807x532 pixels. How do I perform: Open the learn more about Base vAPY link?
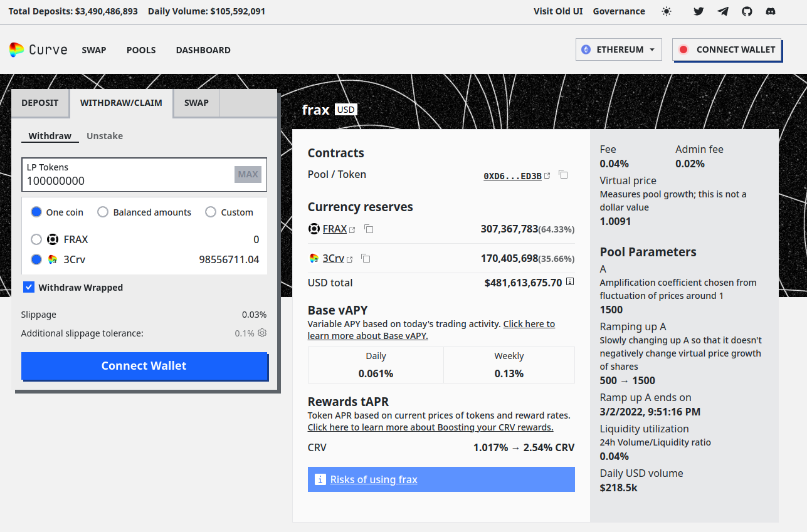click(x=431, y=330)
